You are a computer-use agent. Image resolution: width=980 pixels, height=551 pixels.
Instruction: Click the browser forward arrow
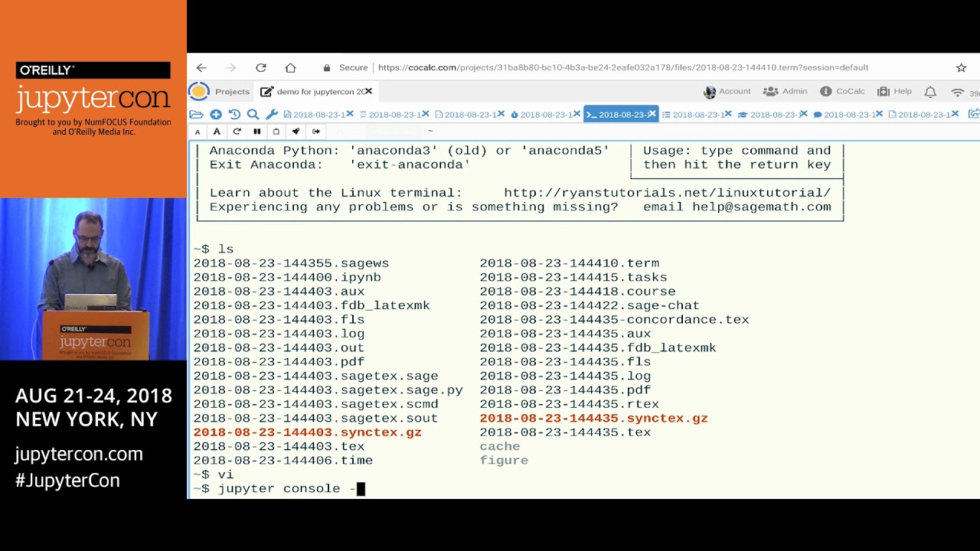tap(231, 68)
